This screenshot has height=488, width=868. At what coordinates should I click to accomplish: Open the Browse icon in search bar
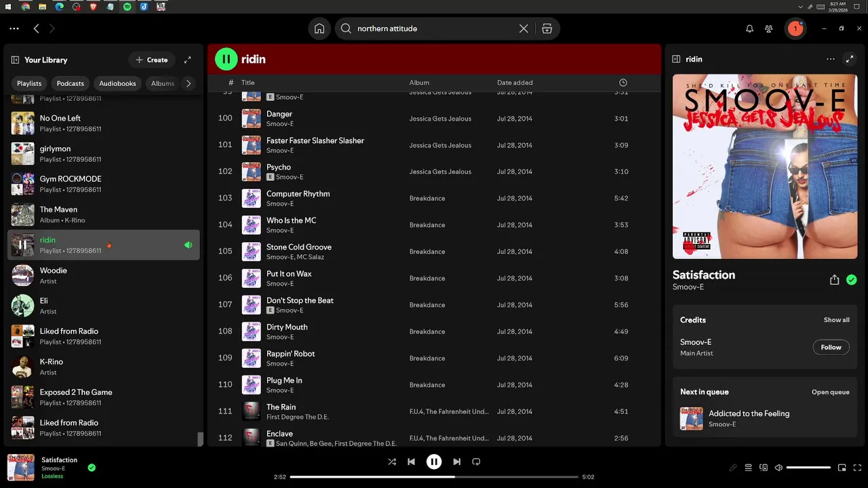click(x=547, y=28)
